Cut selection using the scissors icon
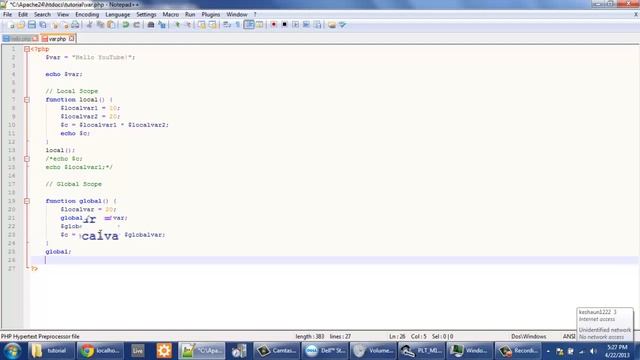 [x=89, y=25]
